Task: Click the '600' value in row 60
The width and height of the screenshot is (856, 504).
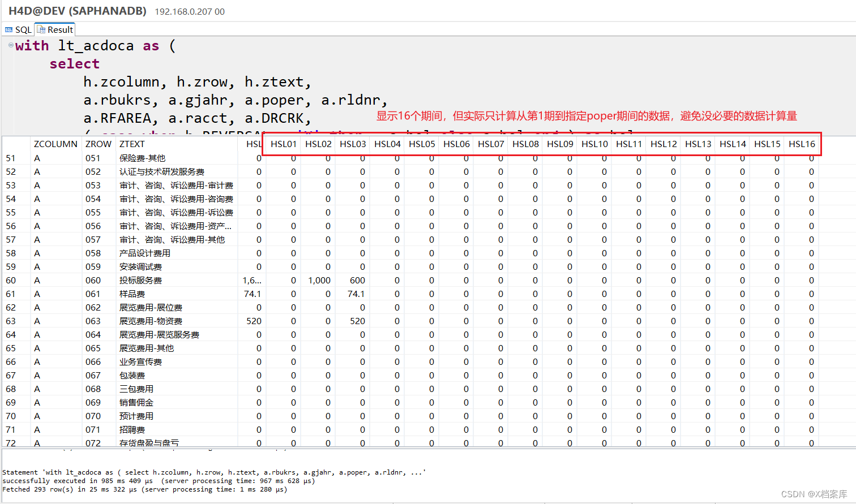Action: tap(357, 280)
